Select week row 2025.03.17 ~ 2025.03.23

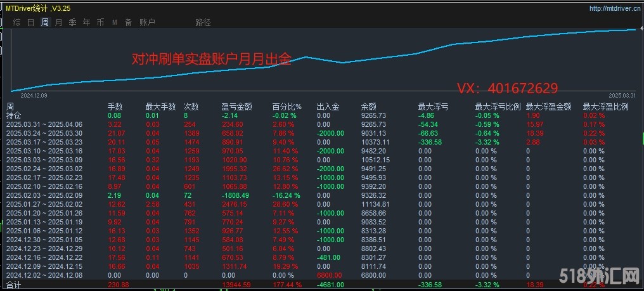44,142
